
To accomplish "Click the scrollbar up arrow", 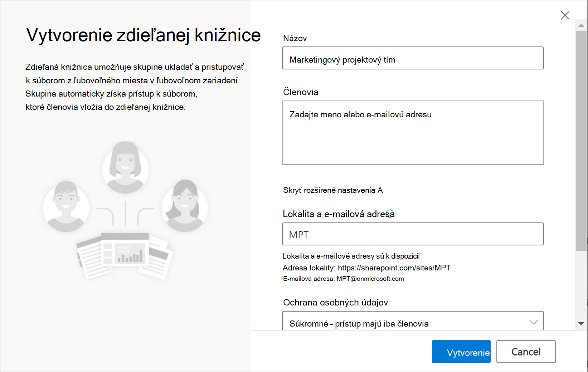I will tap(581, 25).
